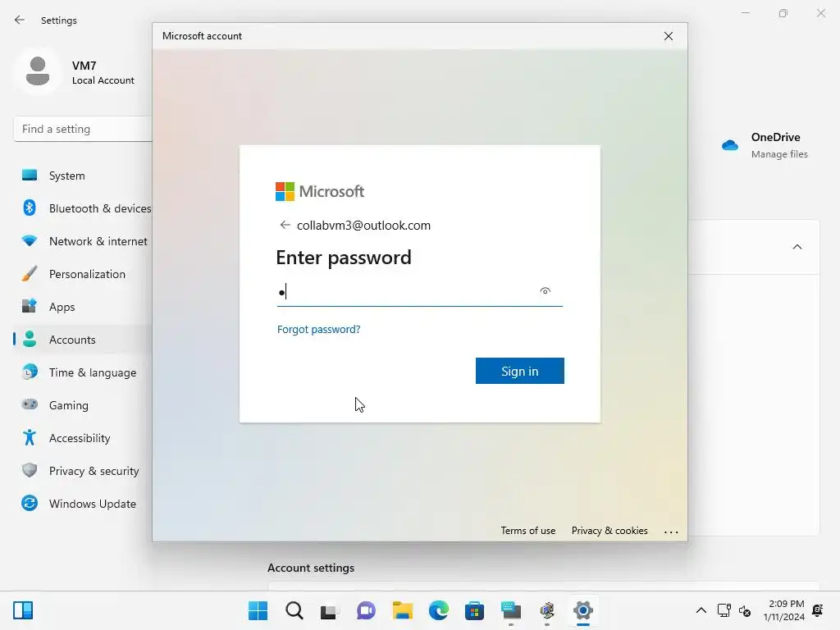Show password with the eye icon
The image size is (840, 630).
(545, 291)
